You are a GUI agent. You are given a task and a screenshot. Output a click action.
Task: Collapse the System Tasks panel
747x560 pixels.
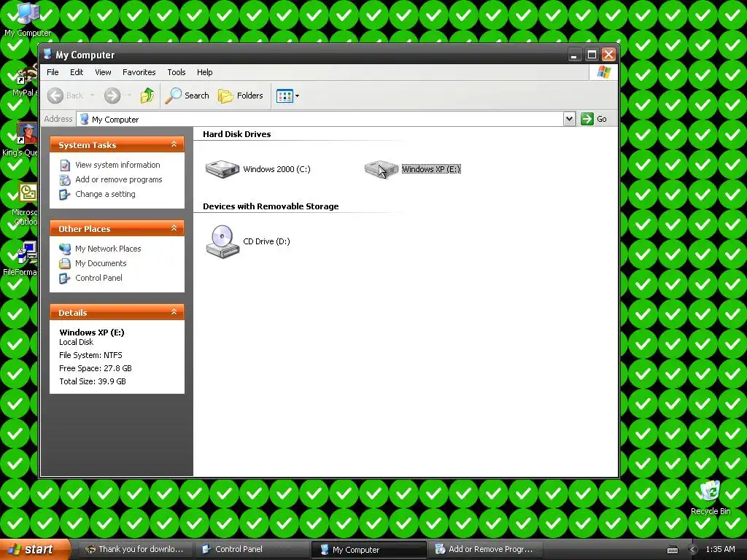[174, 144]
